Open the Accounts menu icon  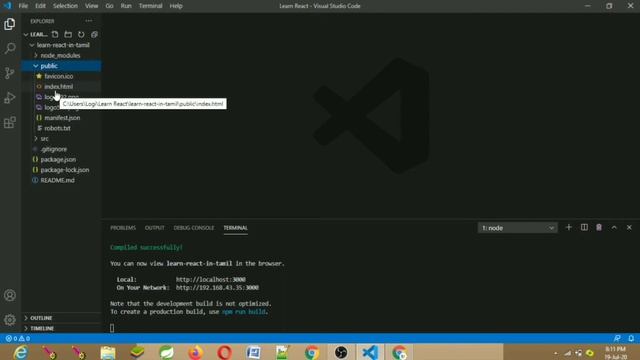pyautogui.click(x=10, y=295)
